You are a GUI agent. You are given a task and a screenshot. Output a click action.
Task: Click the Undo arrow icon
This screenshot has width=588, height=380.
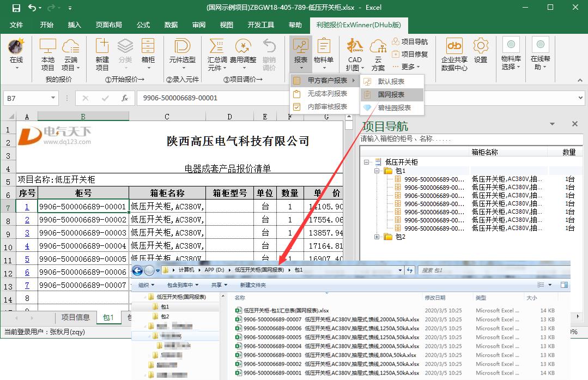pyautogui.click(x=32, y=8)
